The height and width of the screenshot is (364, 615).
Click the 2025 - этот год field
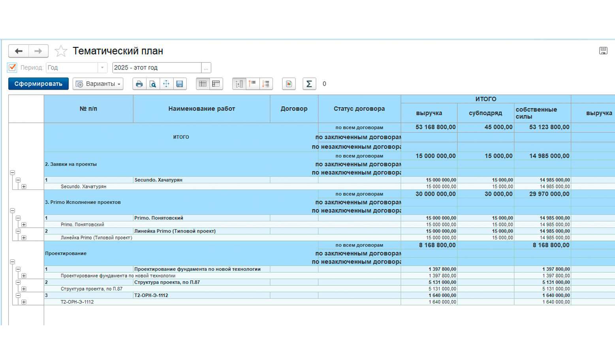[157, 68]
